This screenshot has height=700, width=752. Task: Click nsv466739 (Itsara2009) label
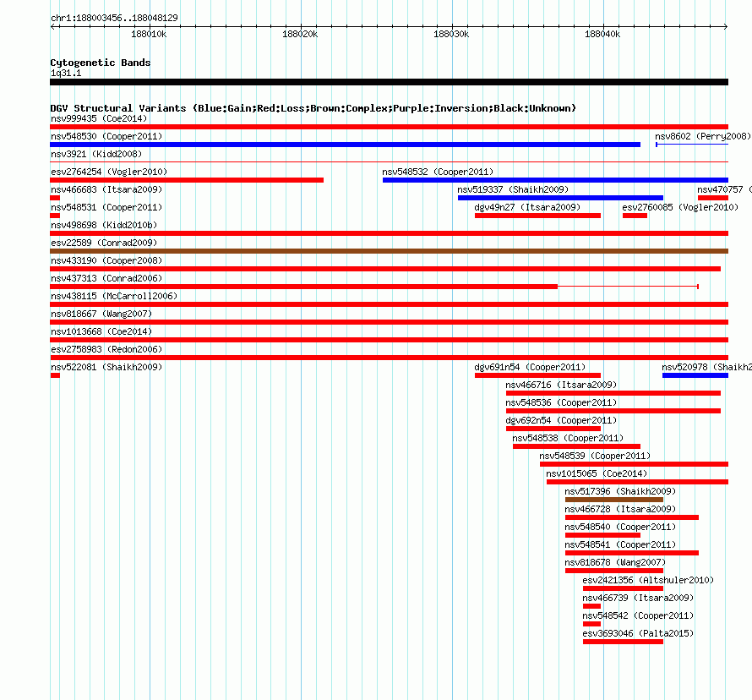click(x=638, y=598)
